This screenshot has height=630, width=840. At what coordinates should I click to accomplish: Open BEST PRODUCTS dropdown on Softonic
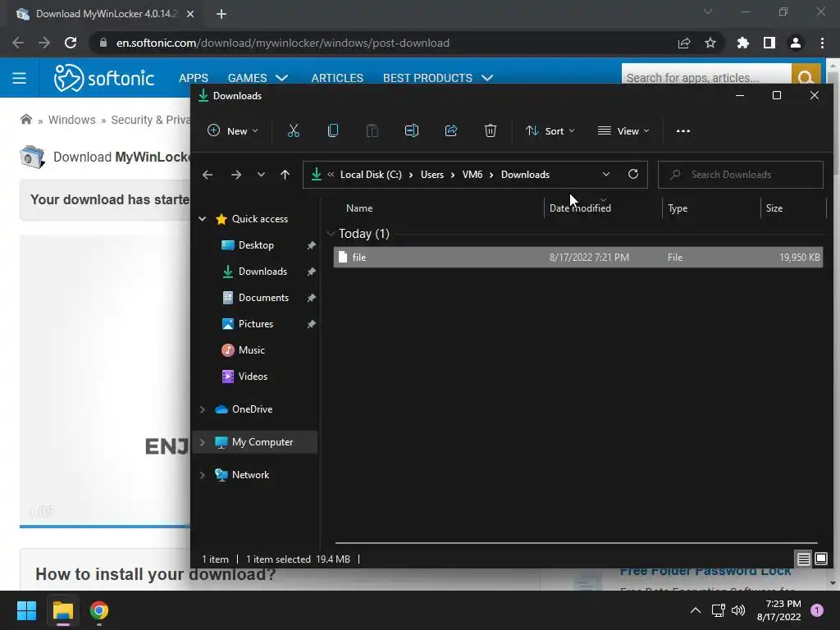[x=438, y=78]
